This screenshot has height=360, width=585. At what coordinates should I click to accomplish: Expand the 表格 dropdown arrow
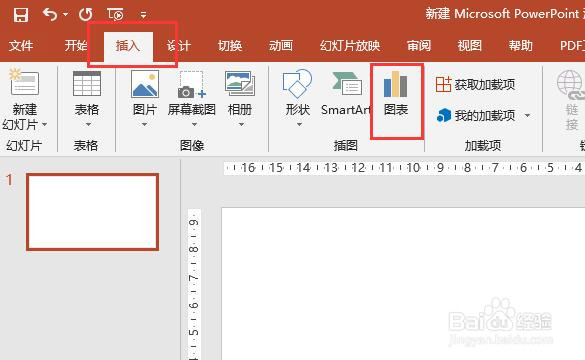[88, 124]
